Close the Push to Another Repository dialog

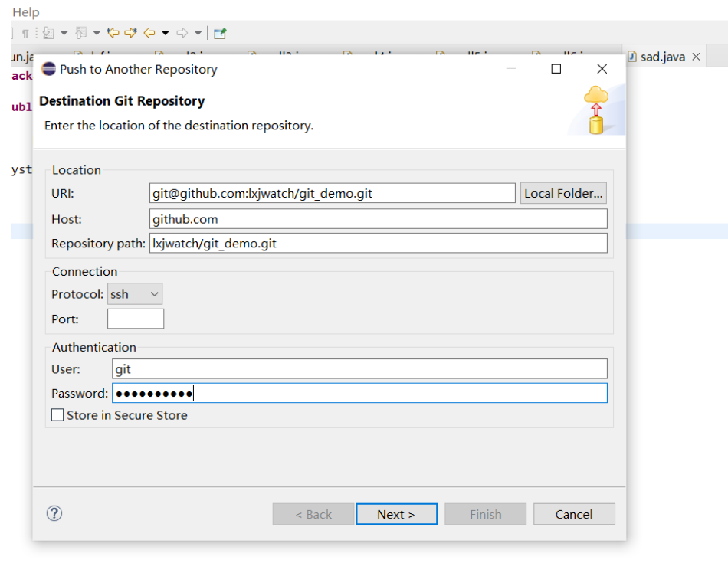click(602, 69)
